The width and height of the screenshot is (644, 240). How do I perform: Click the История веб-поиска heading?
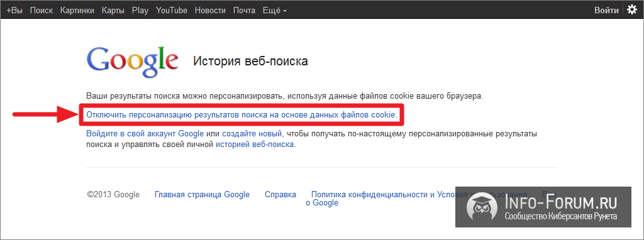(250, 62)
